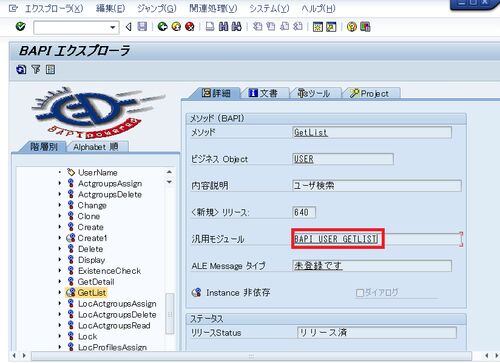Click the Save diskette icon in toolbar
This screenshot has width=500, height=363.
tap(142, 27)
